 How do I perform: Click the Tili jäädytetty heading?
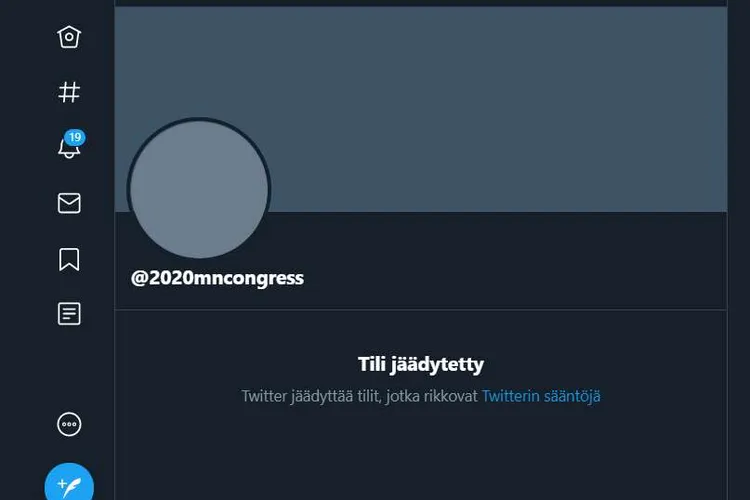[421, 365]
